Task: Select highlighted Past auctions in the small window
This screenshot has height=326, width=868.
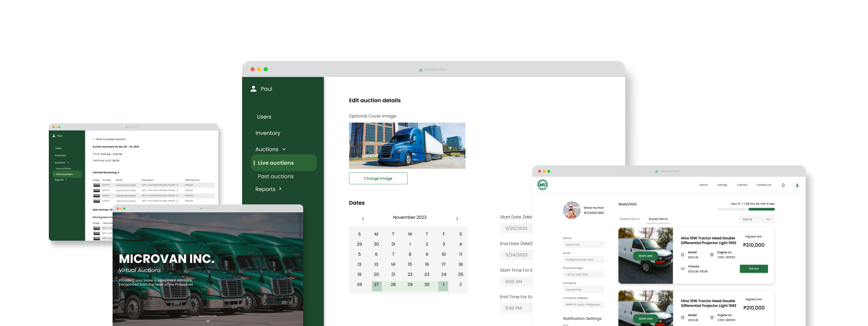Action: (x=67, y=174)
